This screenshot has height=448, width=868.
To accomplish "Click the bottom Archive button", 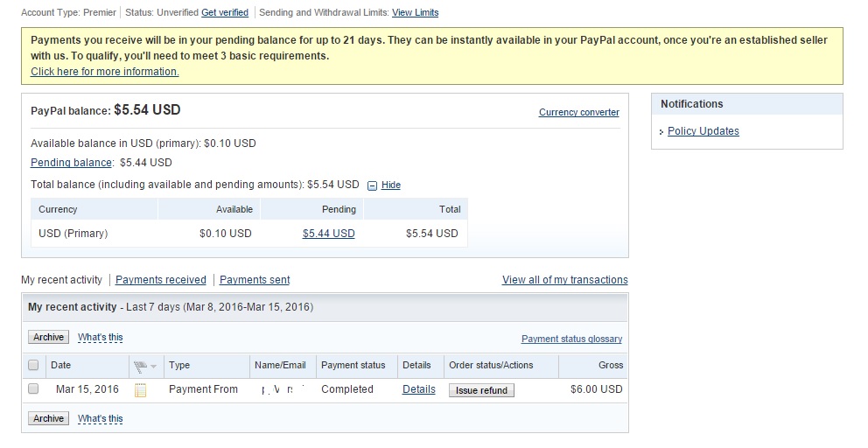I will click(x=49, y=418).
